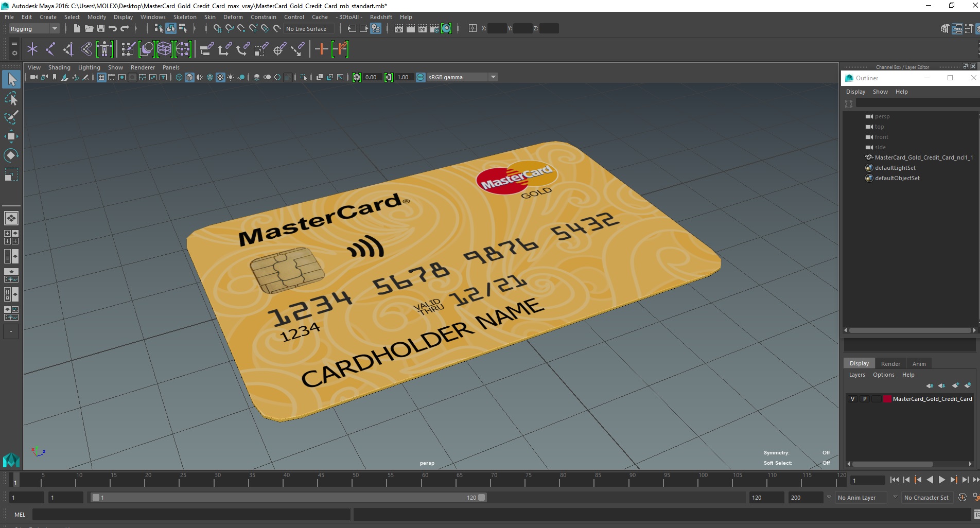Toggle textured display in viewport toolbar
The height and width of the screenshot is (528, 980).
220,77
